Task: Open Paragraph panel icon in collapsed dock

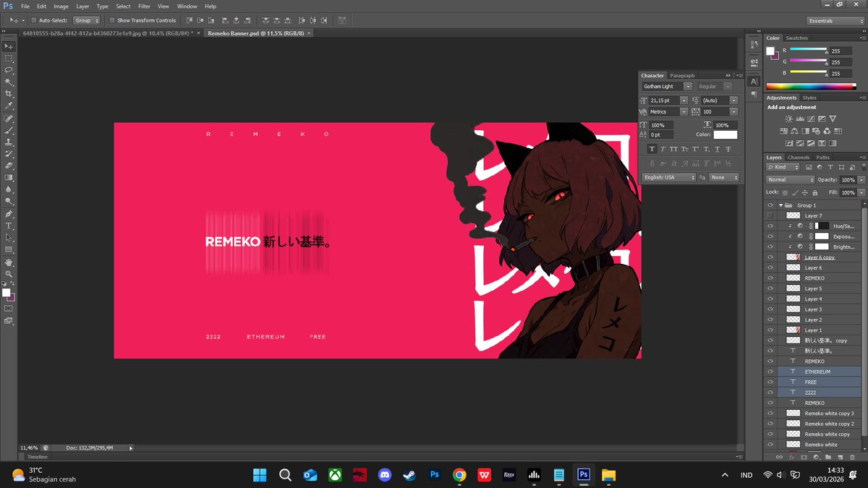Action: 754,95
